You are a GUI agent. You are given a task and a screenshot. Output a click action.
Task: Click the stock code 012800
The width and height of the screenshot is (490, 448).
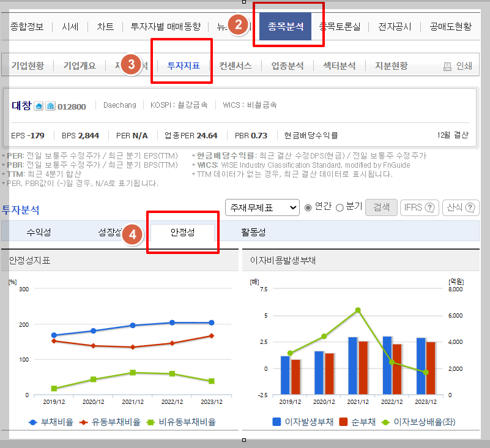click(72, 106)
